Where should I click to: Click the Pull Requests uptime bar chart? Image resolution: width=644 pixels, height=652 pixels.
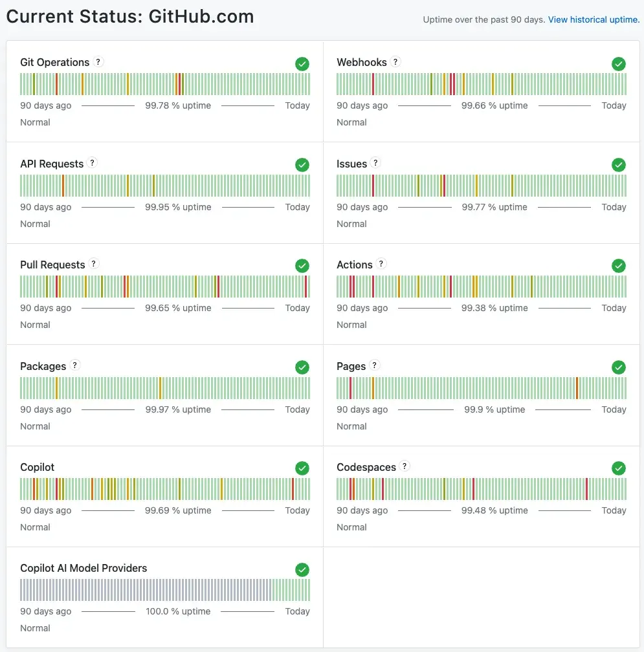point(165,287)
